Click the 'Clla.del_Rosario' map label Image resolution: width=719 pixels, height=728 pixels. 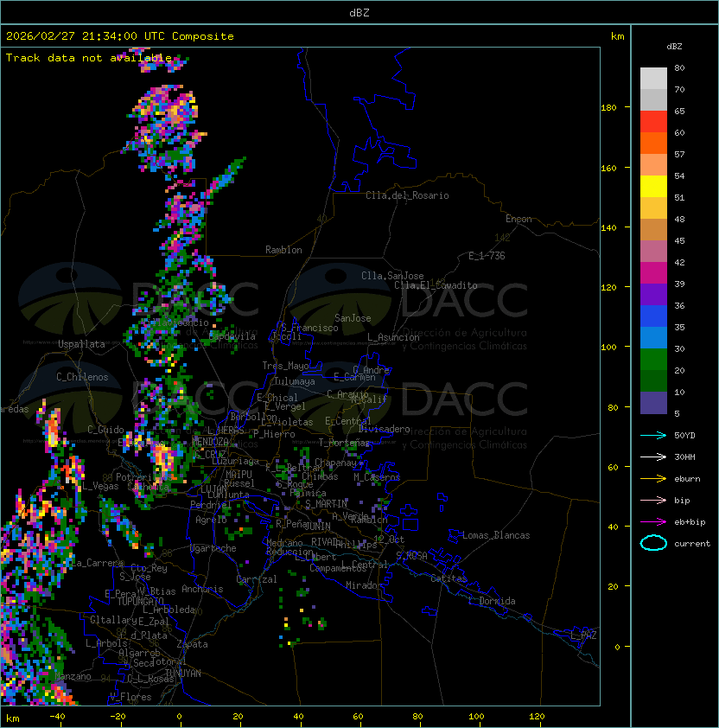pos(407,195)
